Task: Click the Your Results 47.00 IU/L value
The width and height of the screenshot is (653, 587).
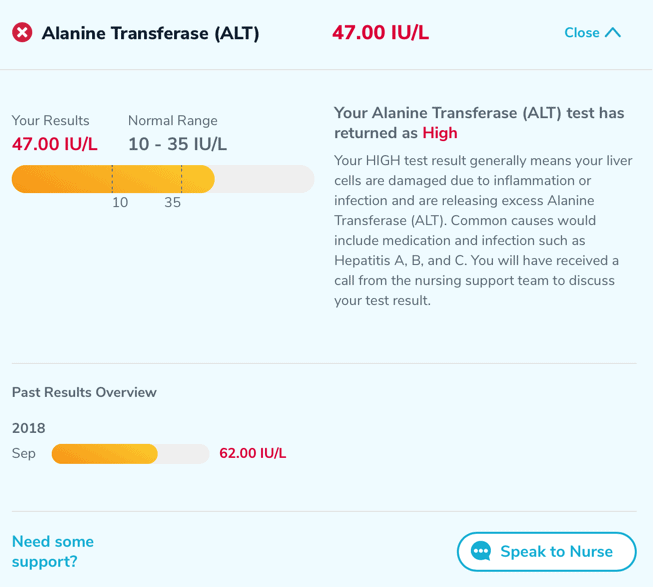Action: click(55, 144)
